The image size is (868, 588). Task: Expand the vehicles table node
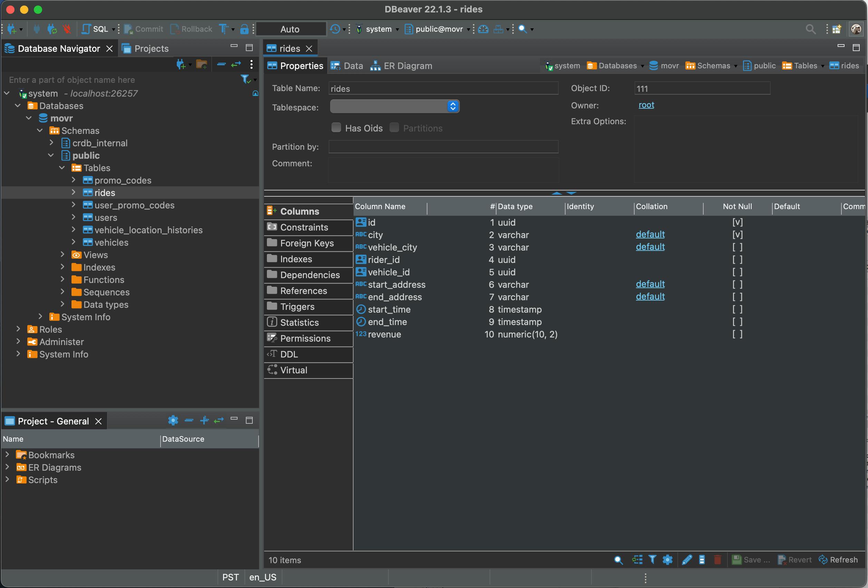click(74, 242)
